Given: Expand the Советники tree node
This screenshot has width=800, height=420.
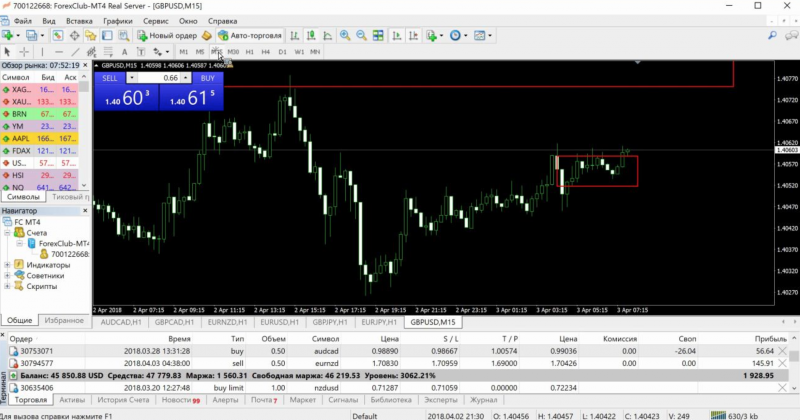Looking at the screenshot, I should [8, 275].
